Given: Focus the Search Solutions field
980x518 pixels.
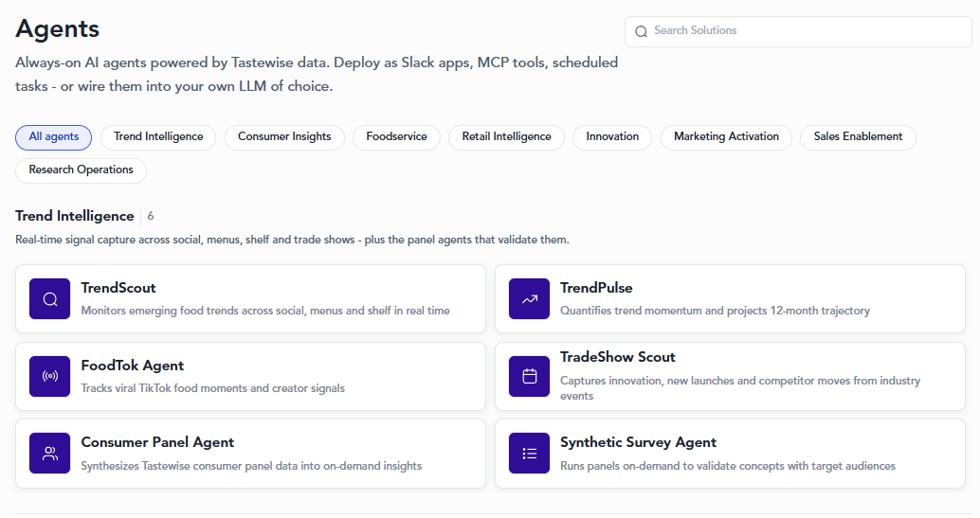Looking at the screenshot, I should pos(798,31).
